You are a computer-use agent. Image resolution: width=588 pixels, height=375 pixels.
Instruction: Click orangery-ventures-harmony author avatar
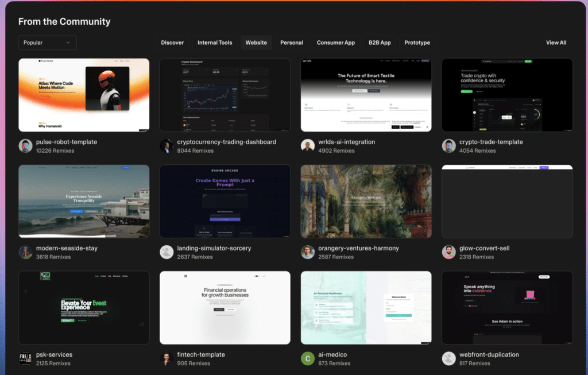click(x=308, y=252)
